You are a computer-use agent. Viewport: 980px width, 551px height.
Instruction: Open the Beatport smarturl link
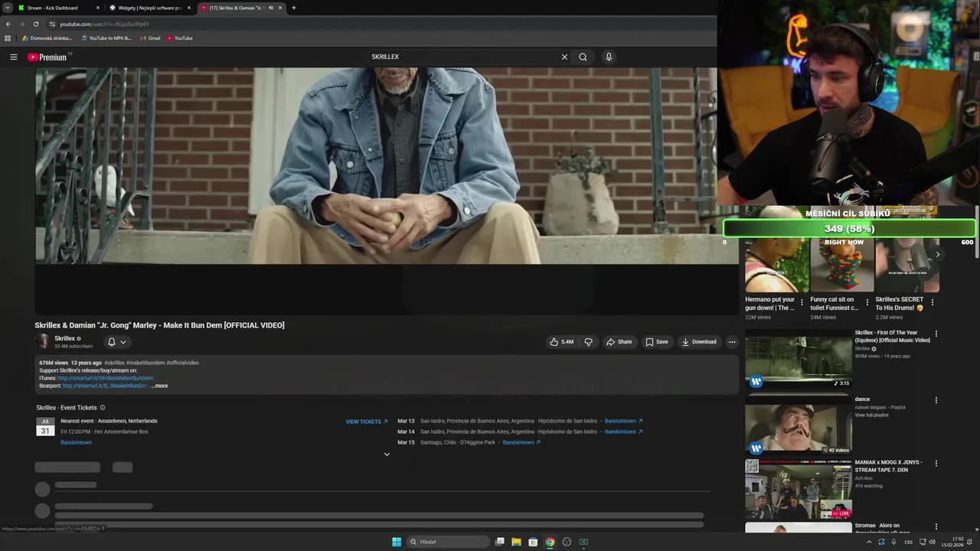[x=105, y=386]
